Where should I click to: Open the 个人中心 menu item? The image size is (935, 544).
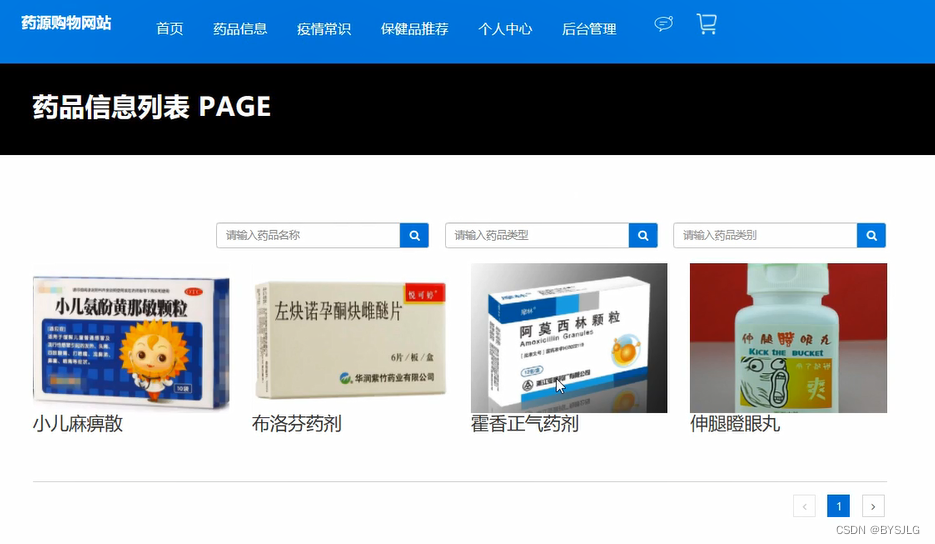(x=505, y=29)
